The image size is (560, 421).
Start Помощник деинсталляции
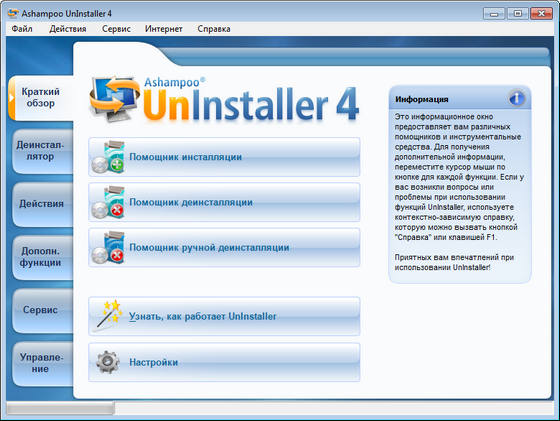224,202
